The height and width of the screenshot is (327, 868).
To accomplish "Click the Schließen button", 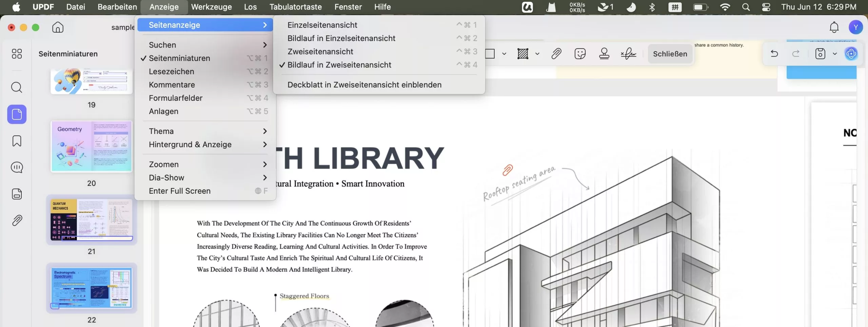I will [x=670, y=54].
